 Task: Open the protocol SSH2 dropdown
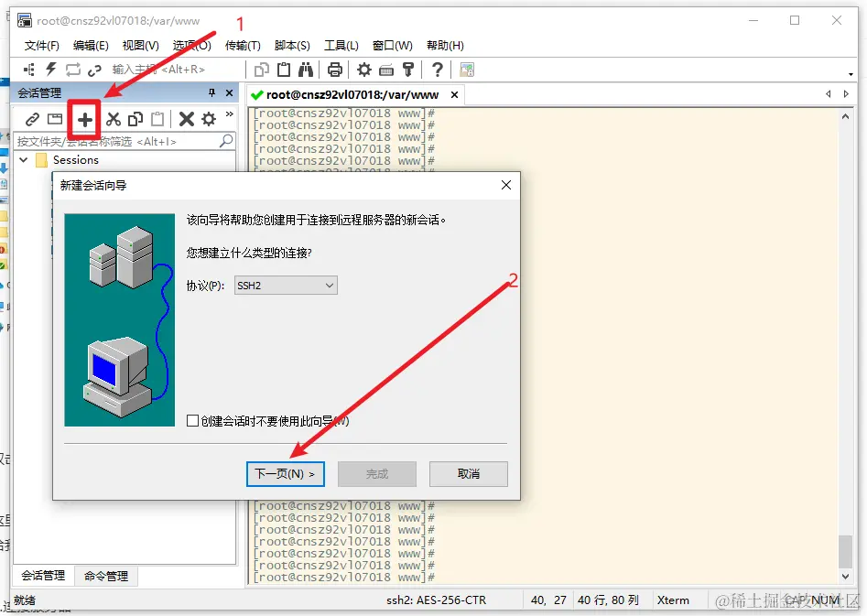point(286,286)
